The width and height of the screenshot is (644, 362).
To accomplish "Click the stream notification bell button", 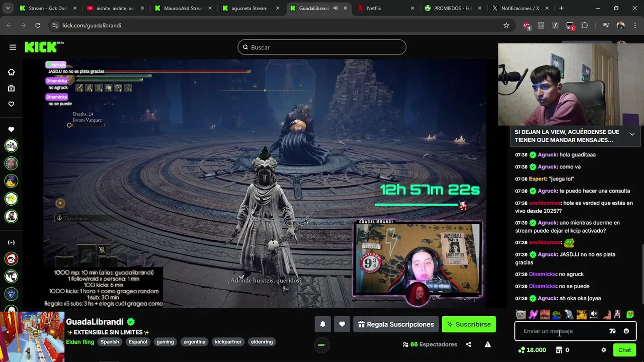I will pos(323,324).
